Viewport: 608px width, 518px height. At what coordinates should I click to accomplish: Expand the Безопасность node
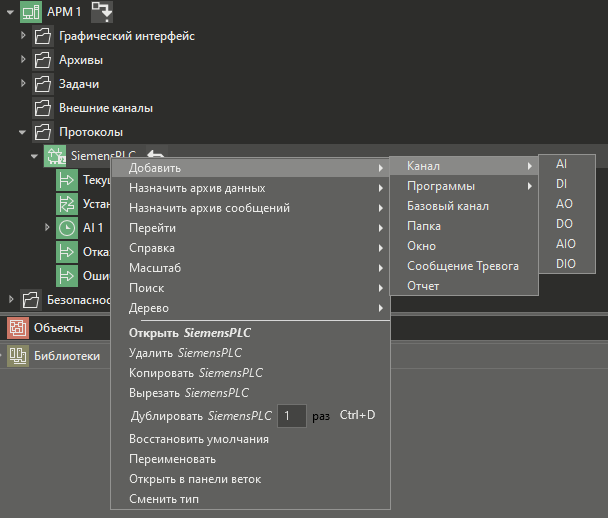click(x=11, y=299)
